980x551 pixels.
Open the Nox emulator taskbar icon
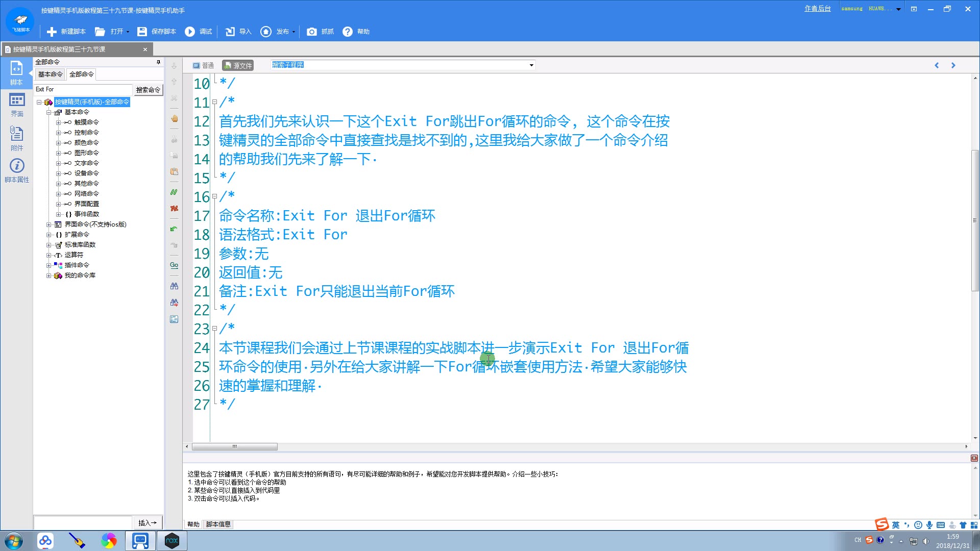click(x=172, y=541)
